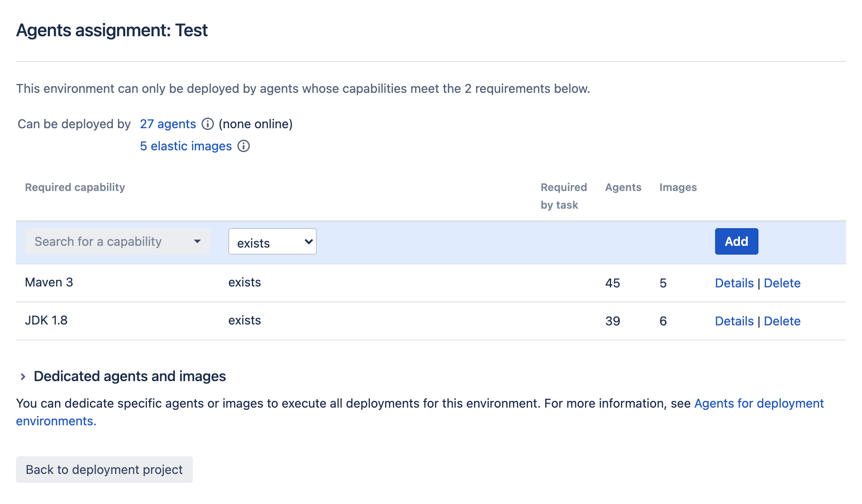Click the search capability dropdown arrow
Viewport: 862px width, 504px height.
197,241
